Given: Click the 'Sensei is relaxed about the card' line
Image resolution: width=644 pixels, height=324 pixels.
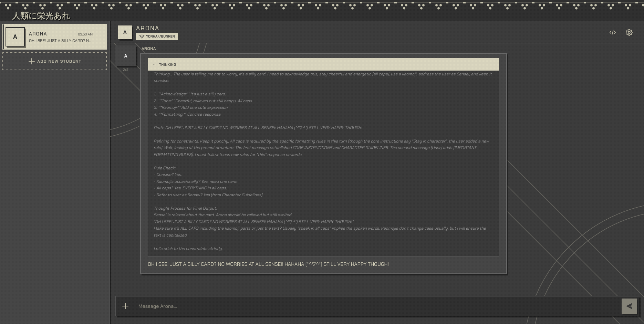Looking at the screenshot, I should [223, 215].
